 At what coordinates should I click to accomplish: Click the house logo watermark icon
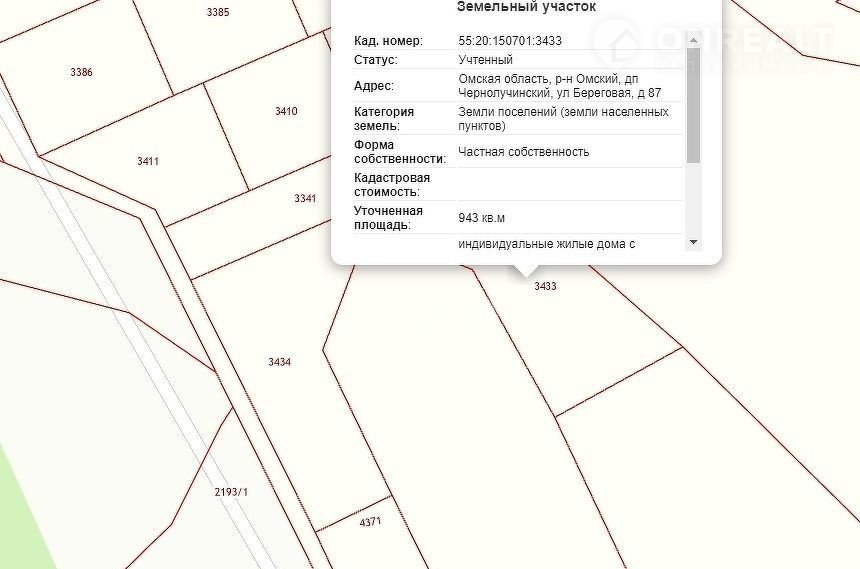tap(614, 41)
